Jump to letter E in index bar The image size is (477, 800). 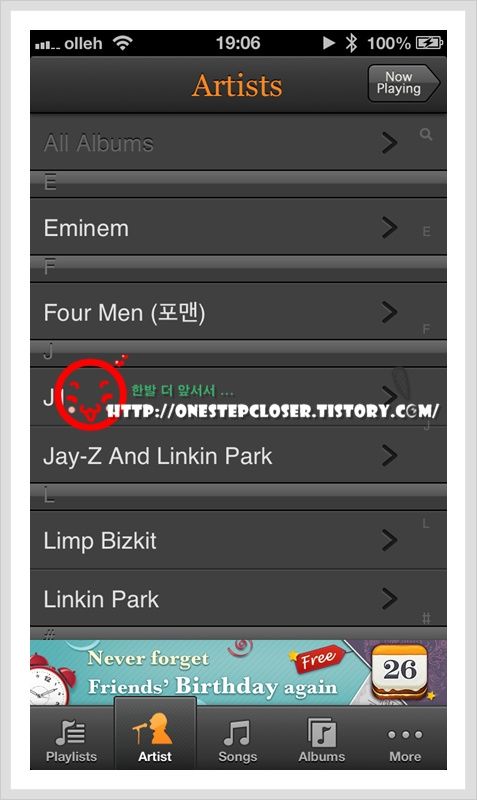pos(426,232)
